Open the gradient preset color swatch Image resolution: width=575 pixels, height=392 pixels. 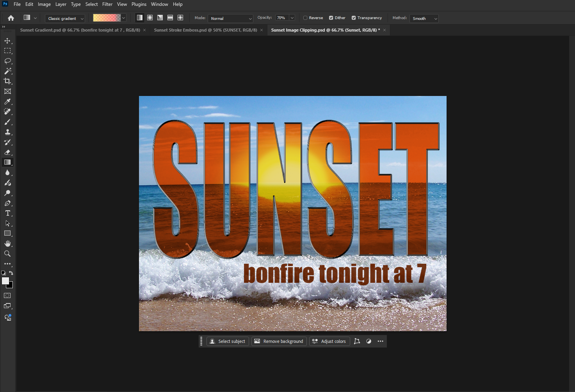click(x=106, y=18)
